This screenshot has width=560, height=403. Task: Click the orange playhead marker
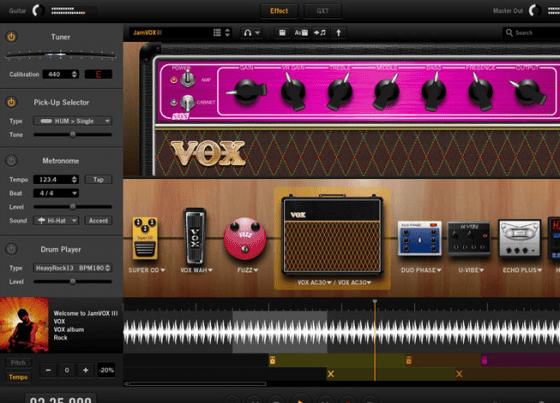pyautogui.click(x=375, y=302)
